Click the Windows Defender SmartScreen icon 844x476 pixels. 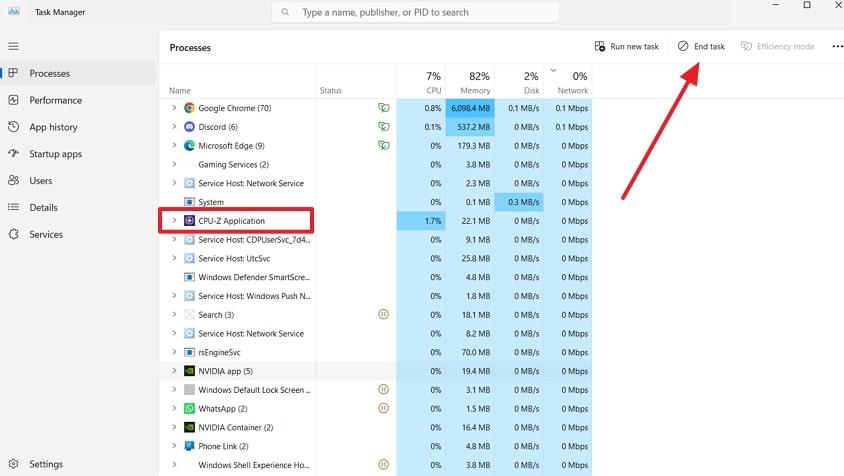(189, 277)
